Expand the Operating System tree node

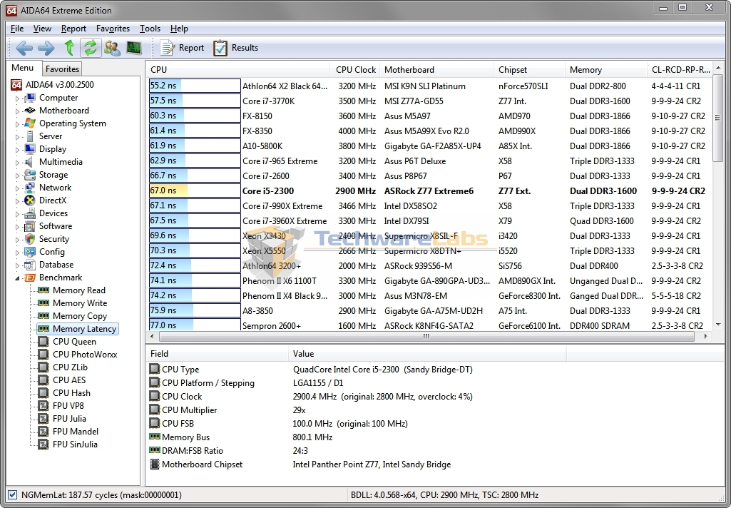pos(17,124)
